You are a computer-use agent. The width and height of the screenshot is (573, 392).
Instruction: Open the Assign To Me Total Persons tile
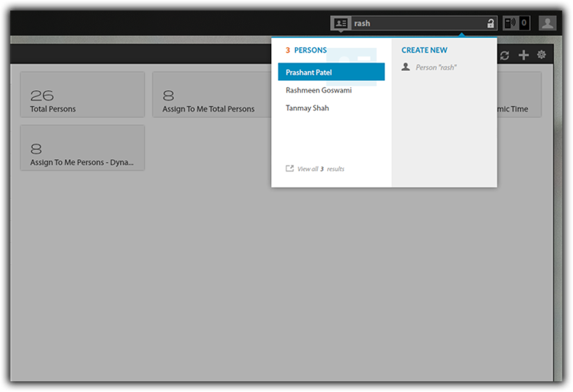tap(212, 95)
